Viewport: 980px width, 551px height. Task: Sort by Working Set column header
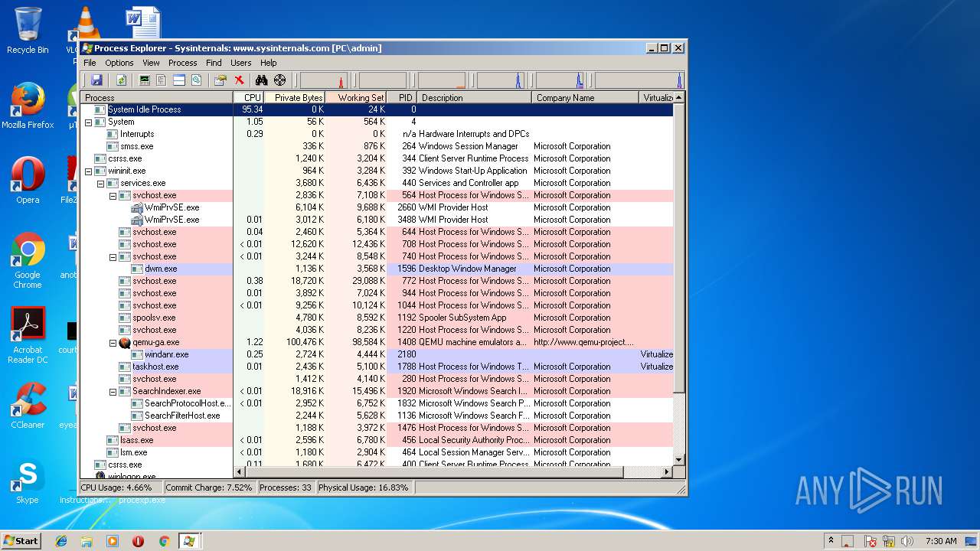coord(356,97)
